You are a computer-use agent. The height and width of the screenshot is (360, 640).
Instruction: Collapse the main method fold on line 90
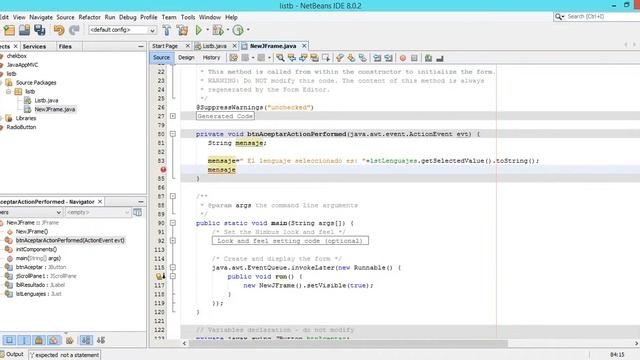point(173,223)
